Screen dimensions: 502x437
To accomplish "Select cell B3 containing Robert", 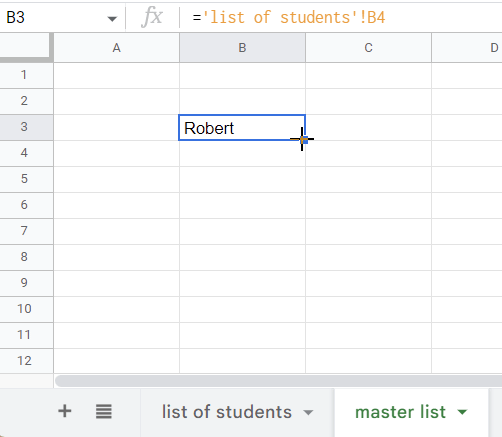I will pos(242,128).
